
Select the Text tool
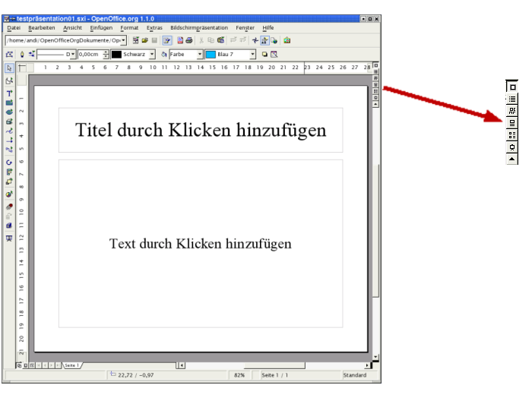click(x=9, y=92)
